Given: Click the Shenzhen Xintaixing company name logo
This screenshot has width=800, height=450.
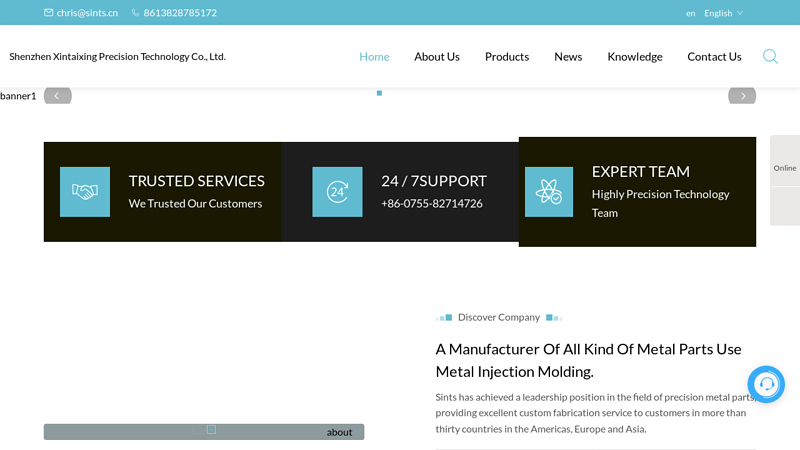Looking at the screenshot, I should tap(117, 57).
